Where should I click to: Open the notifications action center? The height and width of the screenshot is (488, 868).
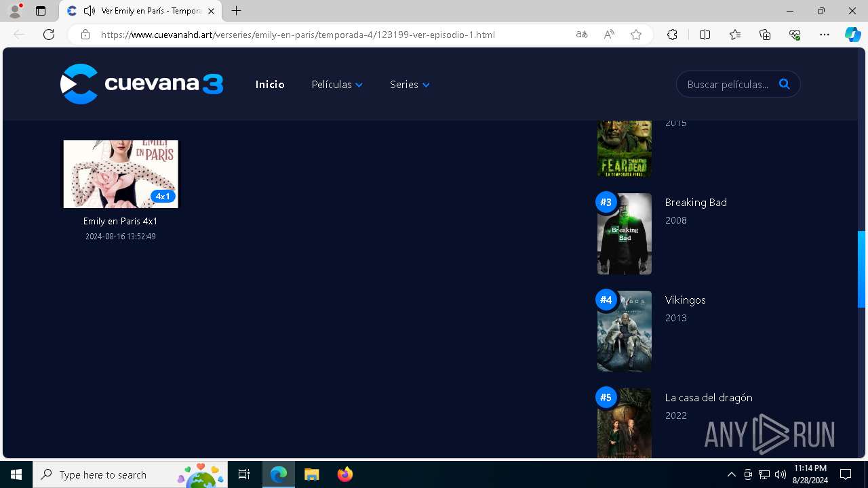(x=846, y=474)
